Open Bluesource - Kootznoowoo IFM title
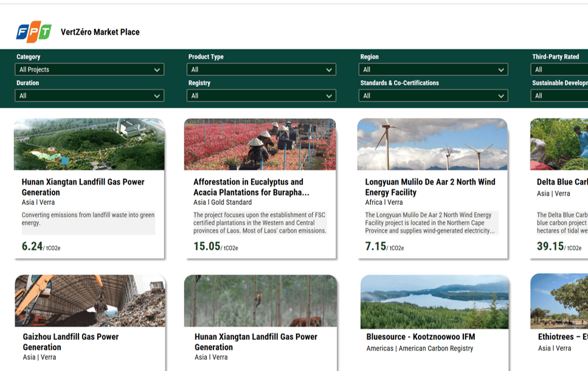The width and height of the screenshot is (588, 371). point(421,337)
